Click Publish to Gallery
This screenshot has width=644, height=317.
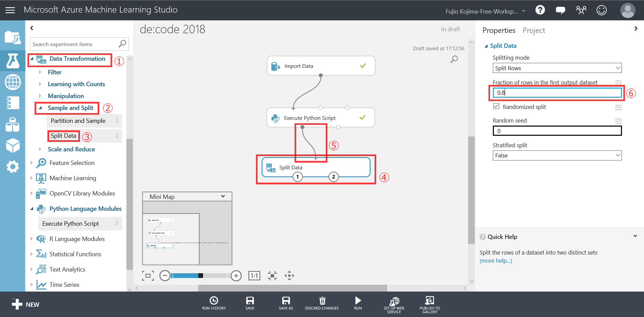pyautogui.click(x=430, y=305)
